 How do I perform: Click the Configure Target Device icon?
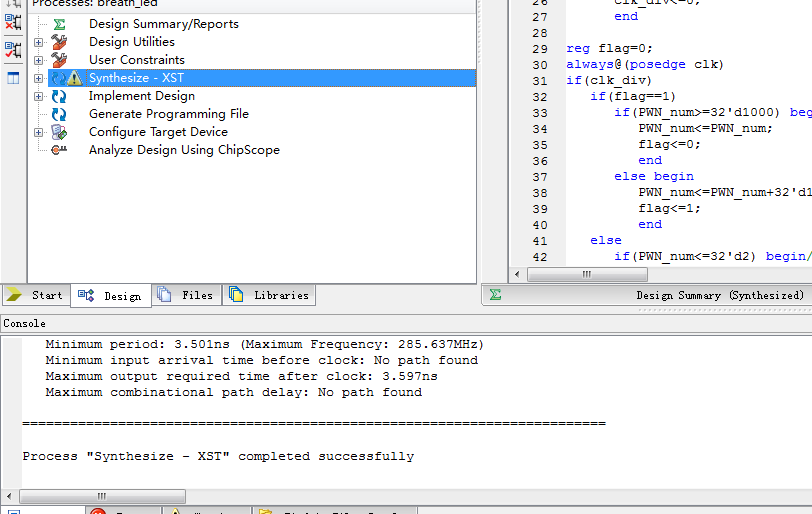[59, 132]
